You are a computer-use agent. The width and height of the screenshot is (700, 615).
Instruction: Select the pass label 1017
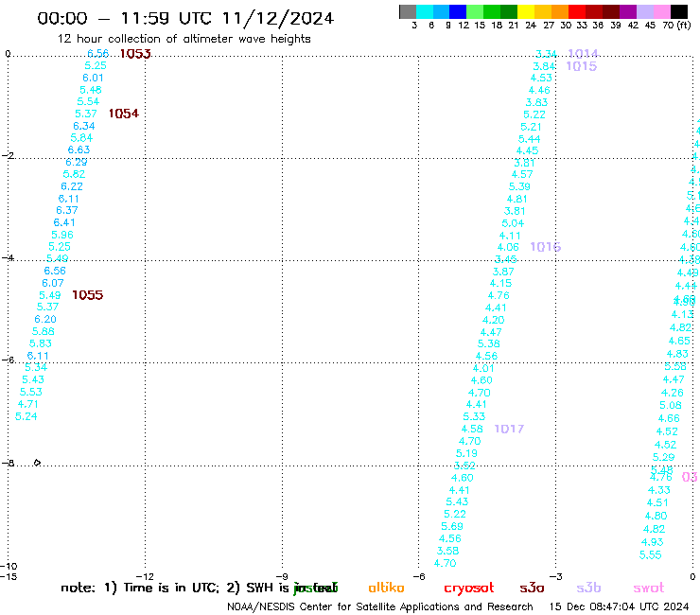click(509, 429)
